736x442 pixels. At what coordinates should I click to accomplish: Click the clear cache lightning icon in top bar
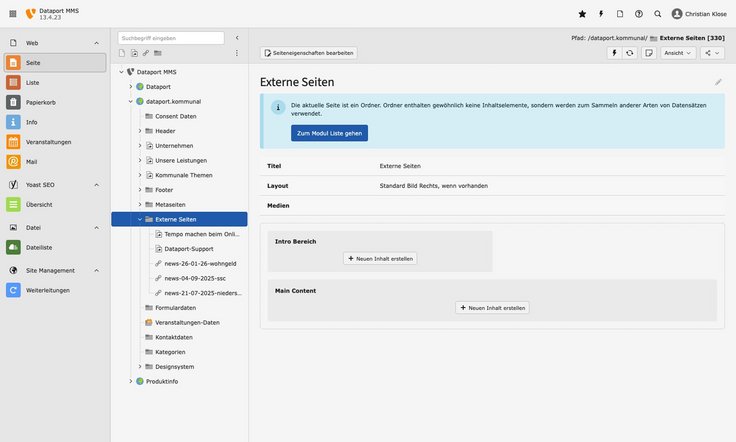601,14
